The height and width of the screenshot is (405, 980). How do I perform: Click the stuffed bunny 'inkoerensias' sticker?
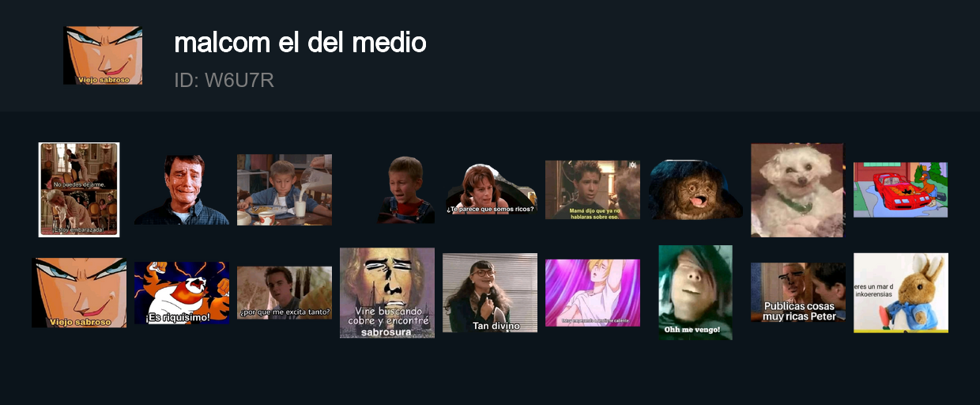coord(901,293)
